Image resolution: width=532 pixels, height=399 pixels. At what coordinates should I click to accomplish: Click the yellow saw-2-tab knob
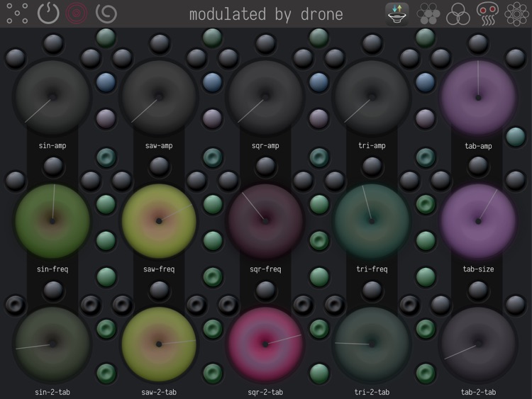click(159, 344)
